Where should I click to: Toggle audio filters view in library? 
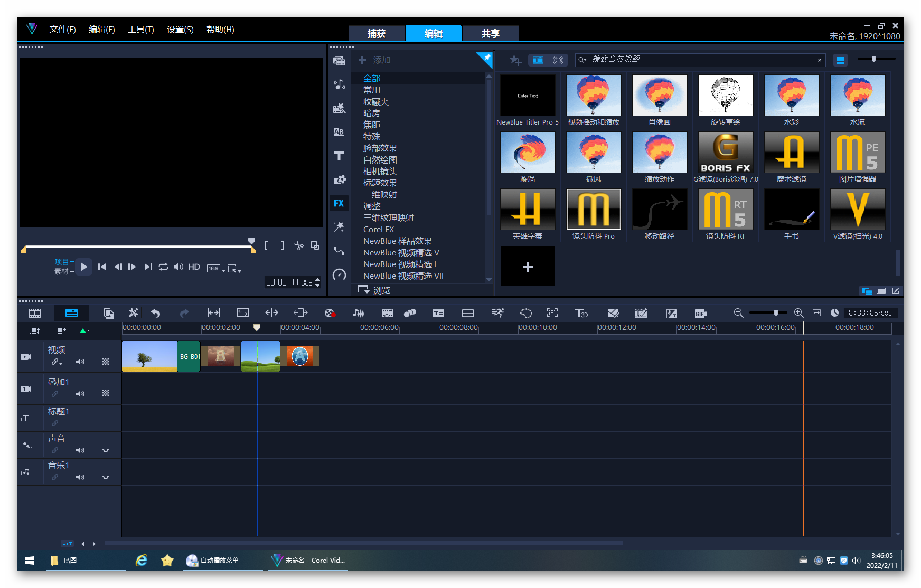pos(558,60)
